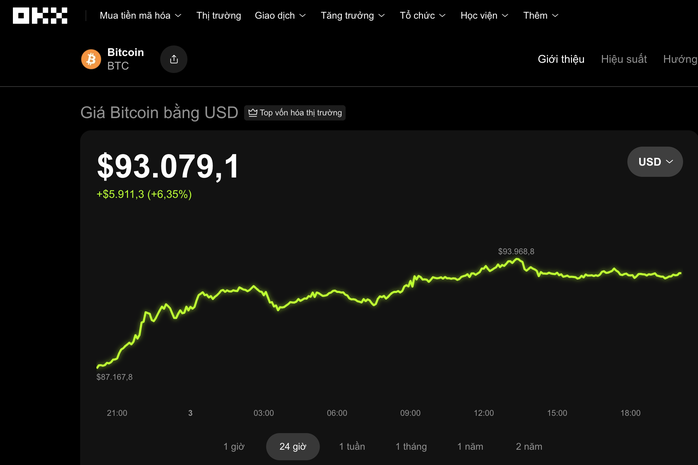Expand the Tổ chức menu
Screen dimensions: 698x465
(x=422, y=16)
